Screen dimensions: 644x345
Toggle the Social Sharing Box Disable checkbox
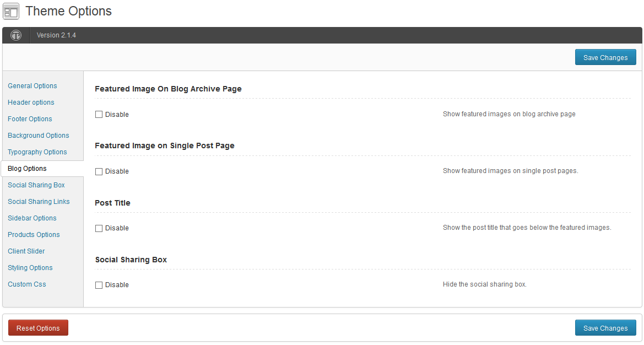pyautogui.click(x=99, y=285)
